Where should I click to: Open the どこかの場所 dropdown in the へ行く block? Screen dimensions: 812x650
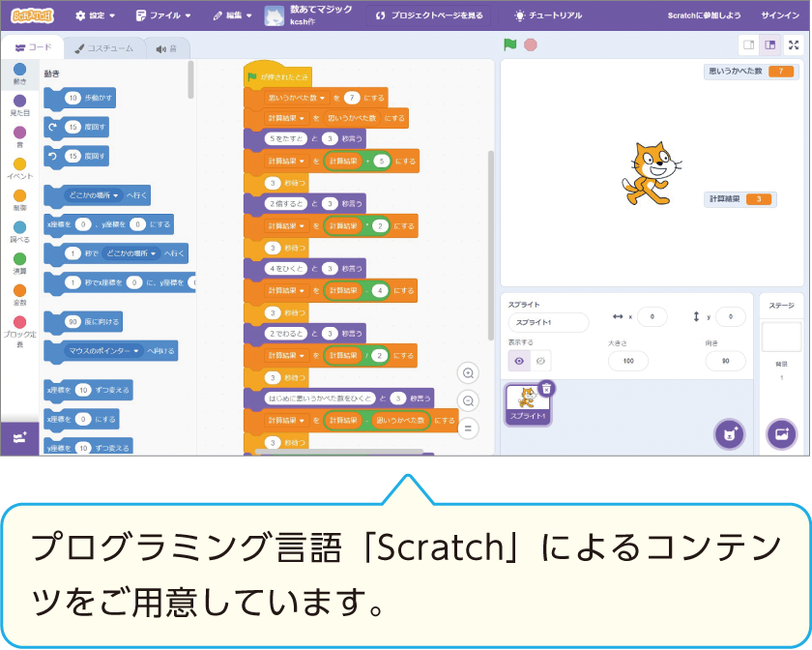tap(93, 195)
